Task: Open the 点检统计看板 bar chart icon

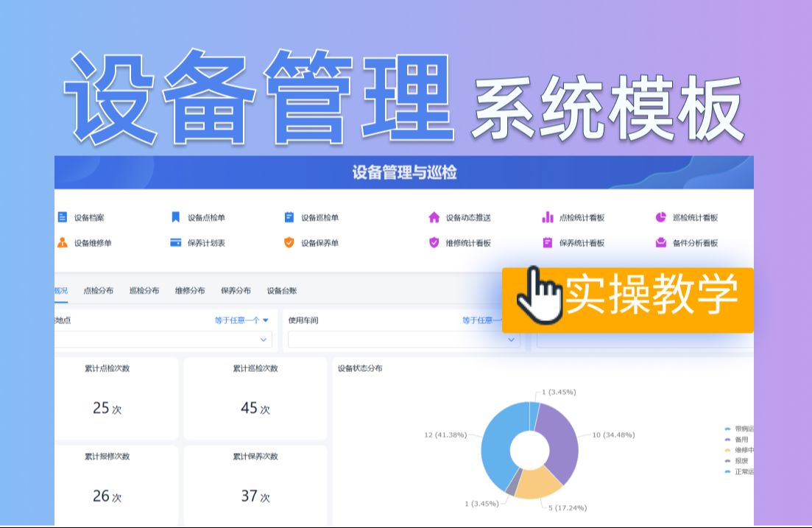Action: click(x=548, y=217)
